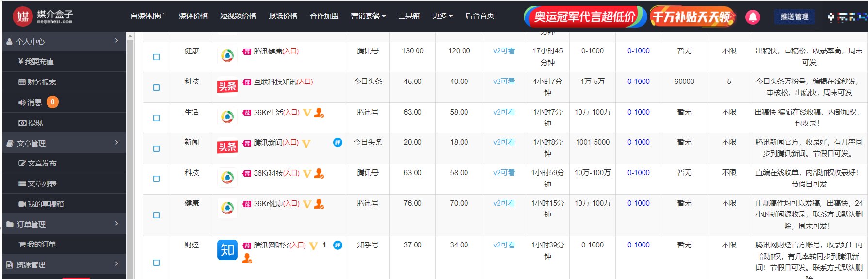Click the Tencent logo beside 腾讯健康
868x279 pixels.
click(x=227, y=56)
